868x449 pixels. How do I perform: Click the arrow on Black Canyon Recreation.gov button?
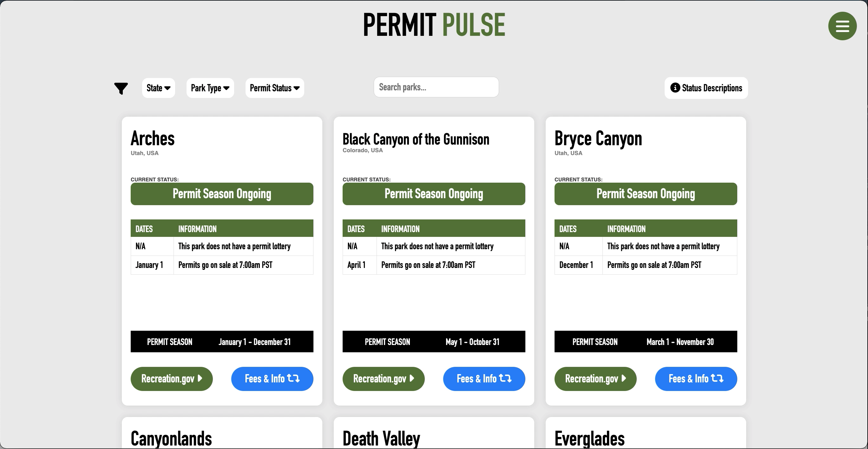click(x=412, y=379)
